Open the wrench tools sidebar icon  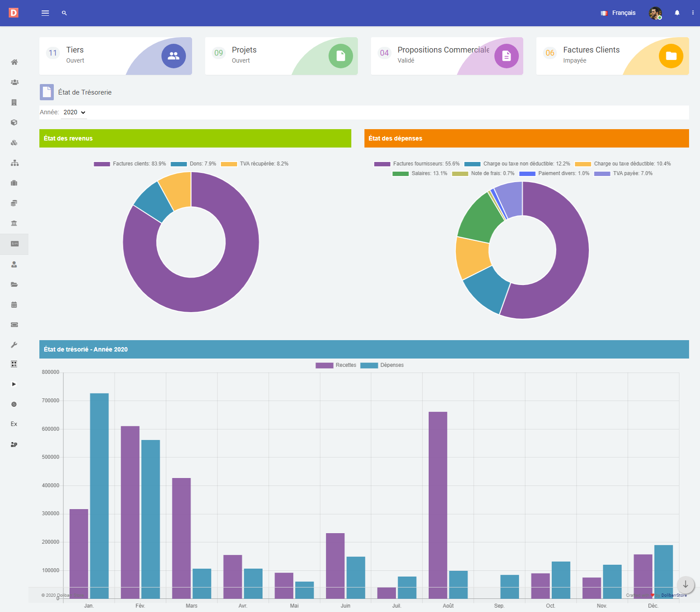tap(14, 345)
